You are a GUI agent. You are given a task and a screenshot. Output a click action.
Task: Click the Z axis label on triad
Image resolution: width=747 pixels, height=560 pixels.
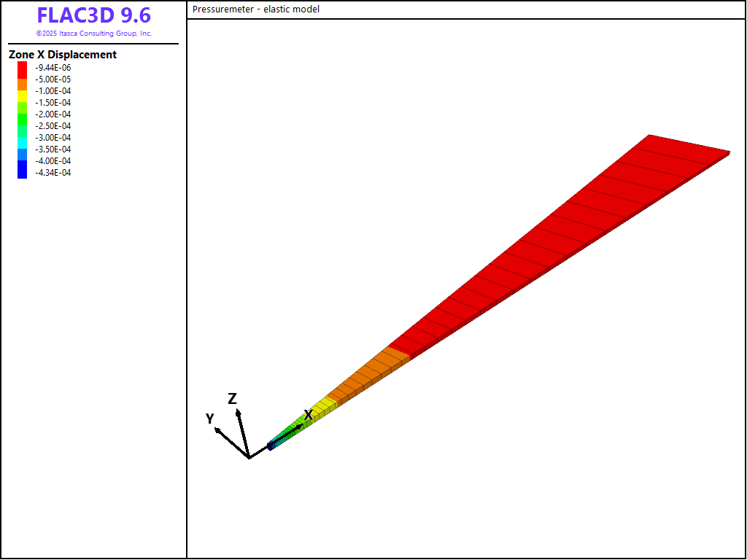232,399
